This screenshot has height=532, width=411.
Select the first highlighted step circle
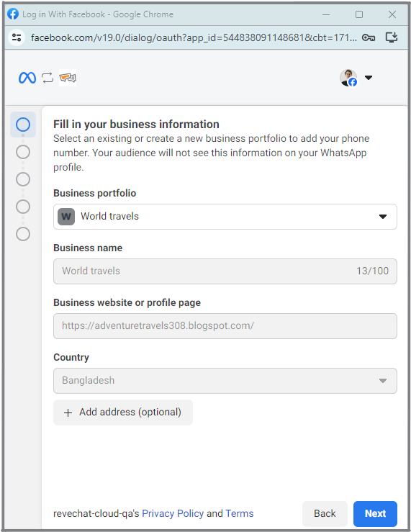click(23, 125)
